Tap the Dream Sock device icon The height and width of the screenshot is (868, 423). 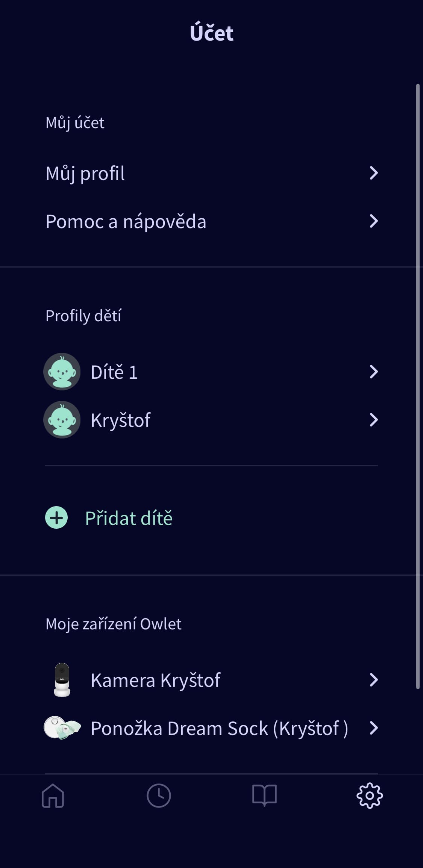click(62, 728)
